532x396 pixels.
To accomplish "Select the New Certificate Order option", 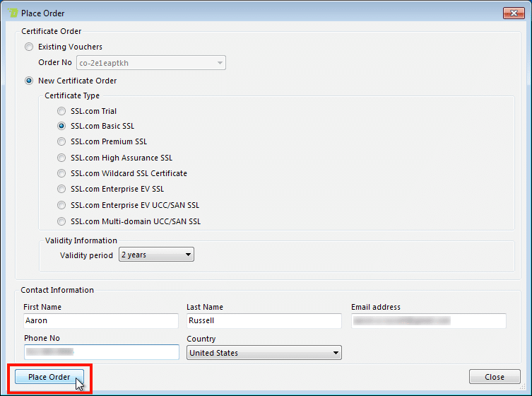I will point(29,81).
